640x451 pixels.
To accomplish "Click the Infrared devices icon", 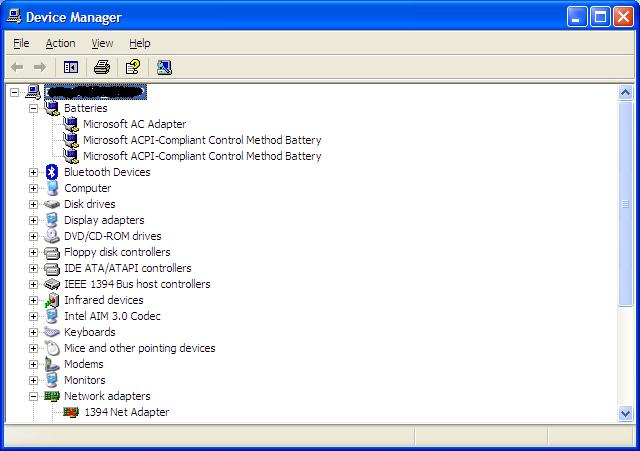I will [x=52, y=300].
